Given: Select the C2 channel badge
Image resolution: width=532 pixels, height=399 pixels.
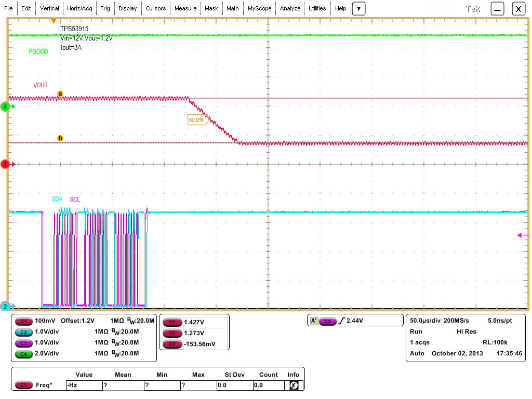Looking at the screenshot, I should (x=23, y=332).
